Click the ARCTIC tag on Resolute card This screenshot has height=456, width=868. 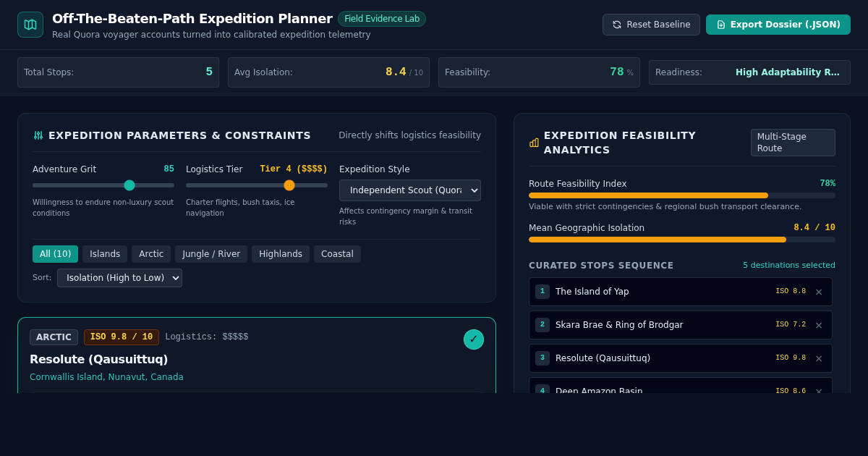(54, 337)
